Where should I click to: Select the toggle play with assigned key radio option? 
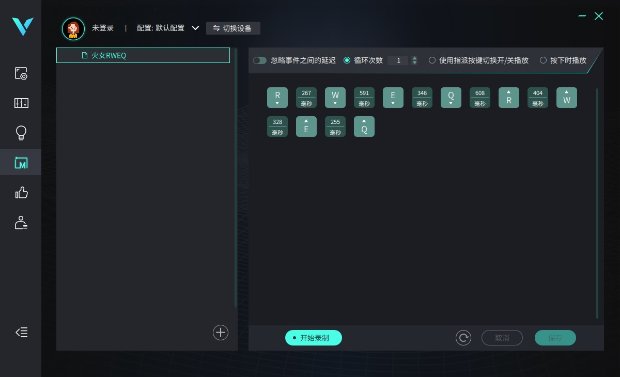(432, 61)
